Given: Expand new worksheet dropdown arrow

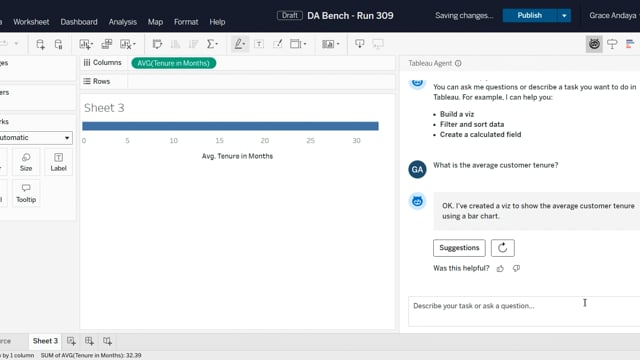Looking at the screenshot, I should pyautogui.click(x=91, y=44).
